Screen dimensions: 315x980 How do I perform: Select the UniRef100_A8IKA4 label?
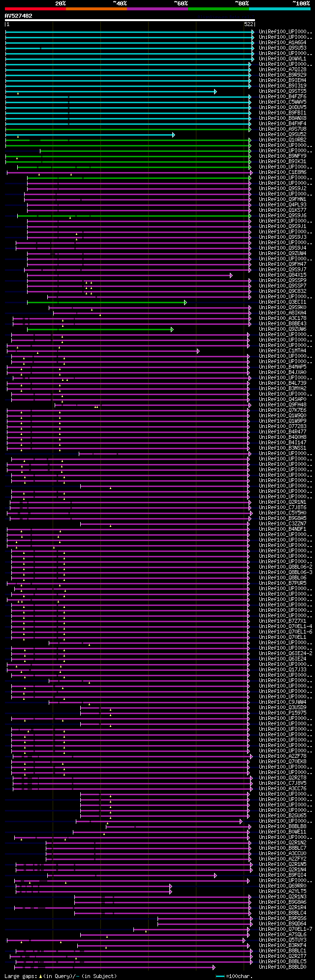coord(283,313)
